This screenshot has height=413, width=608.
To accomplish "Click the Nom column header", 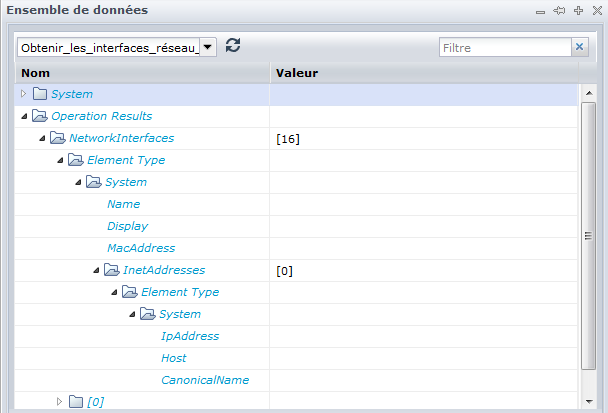I will pos(142,73).
